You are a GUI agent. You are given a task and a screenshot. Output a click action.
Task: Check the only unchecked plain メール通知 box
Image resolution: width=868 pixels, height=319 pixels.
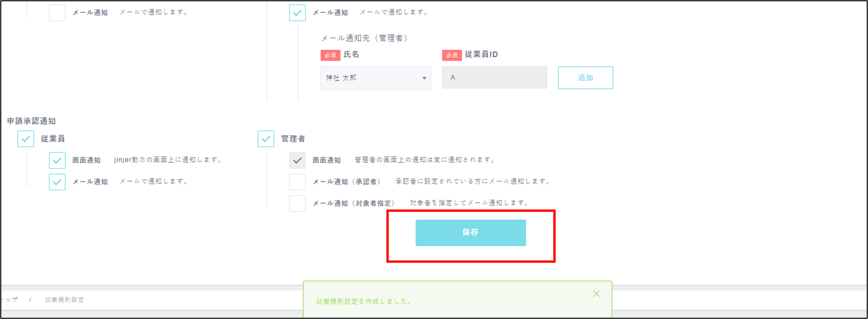tap(57, 13)
